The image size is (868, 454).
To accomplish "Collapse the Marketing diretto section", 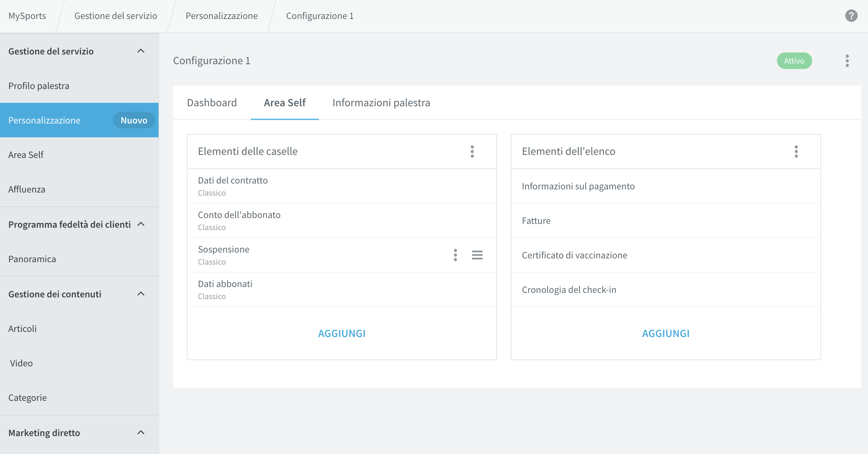I will pos(141,433).
